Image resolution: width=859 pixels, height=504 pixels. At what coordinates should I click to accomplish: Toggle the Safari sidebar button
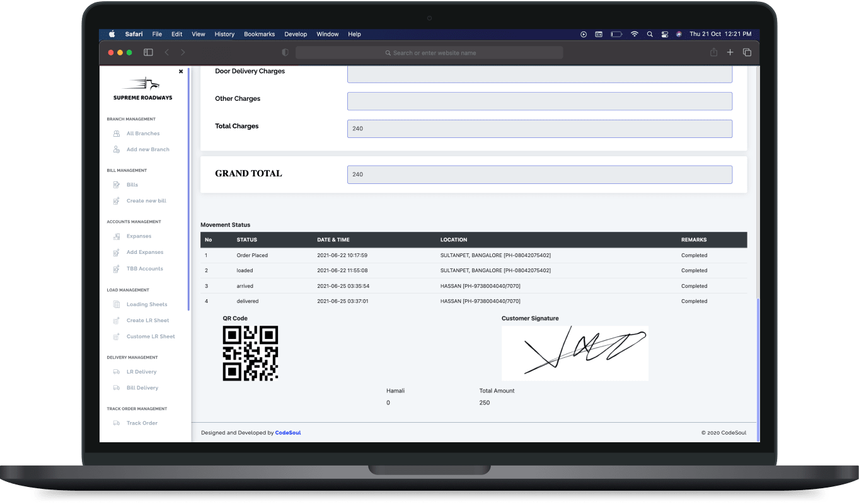tap(148, 53)
